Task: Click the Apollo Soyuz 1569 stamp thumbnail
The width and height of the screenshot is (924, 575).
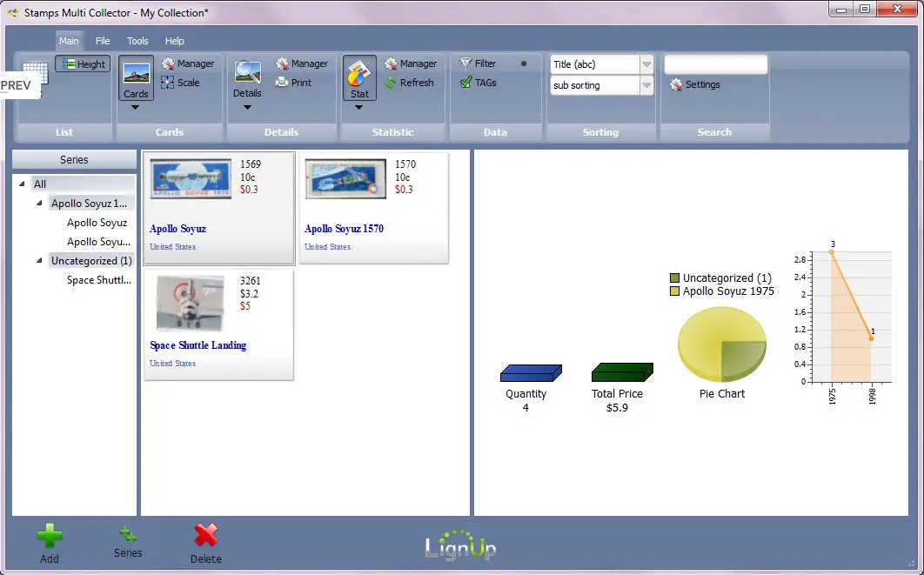Action: click(x=191, y=178)
